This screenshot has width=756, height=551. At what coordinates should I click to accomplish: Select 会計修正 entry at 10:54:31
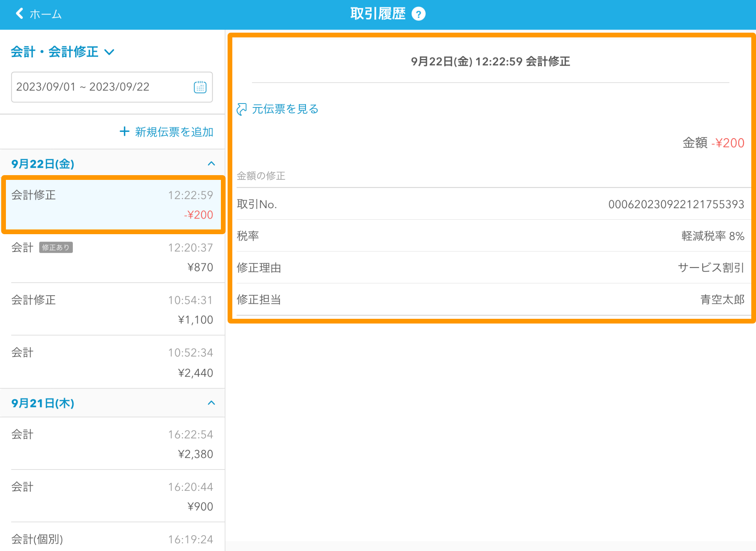tap(113, 309)
